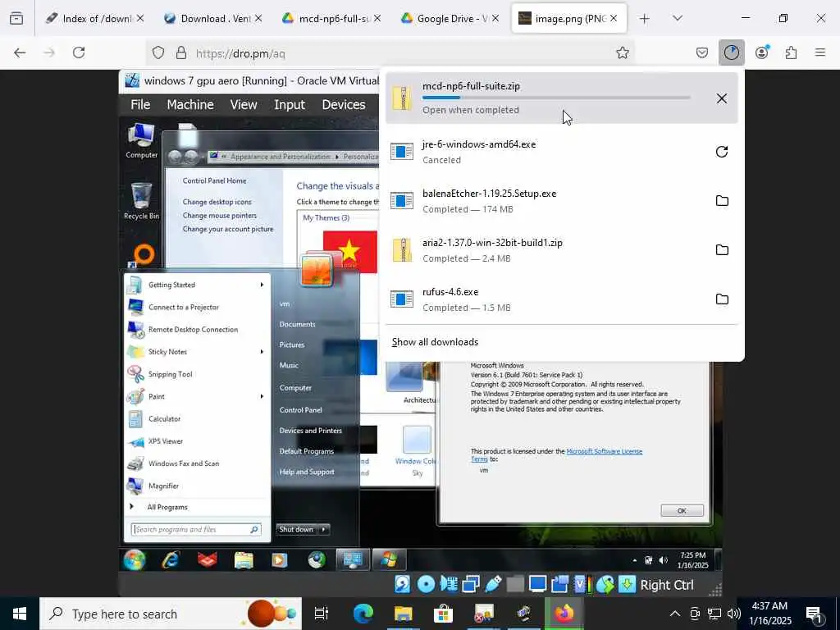Expand the Paint submenu arrow
The height and width of the screenshot is (630, 840).
[x=262, y=396]
